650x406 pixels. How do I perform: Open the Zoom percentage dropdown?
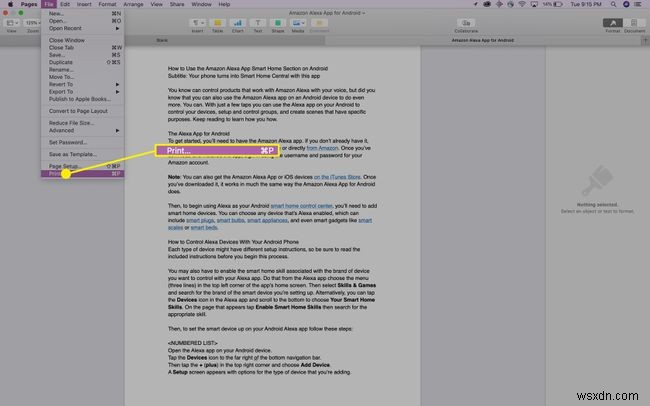33,23
